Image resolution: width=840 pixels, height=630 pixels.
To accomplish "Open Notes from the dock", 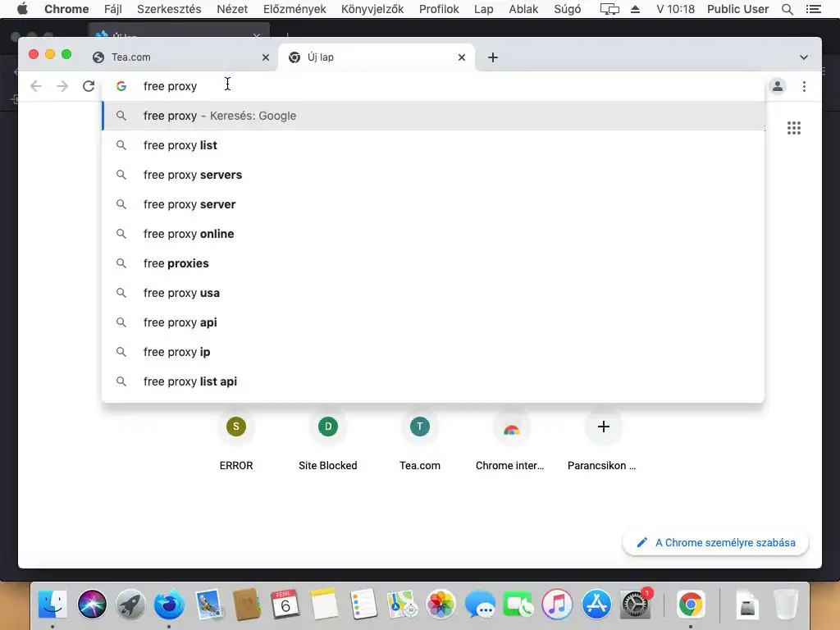I will (324, 605).
